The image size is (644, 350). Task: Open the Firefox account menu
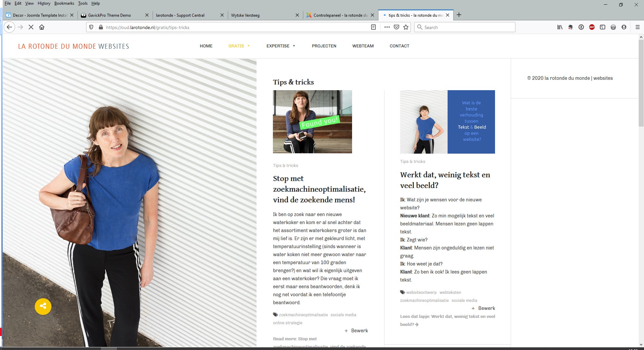click(624, 27)
